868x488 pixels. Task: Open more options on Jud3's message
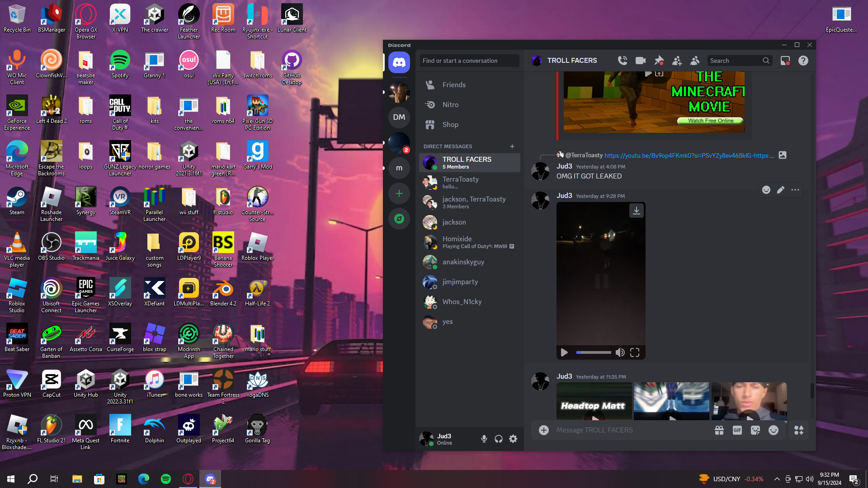pyautogui.click(x=795, y=190)
